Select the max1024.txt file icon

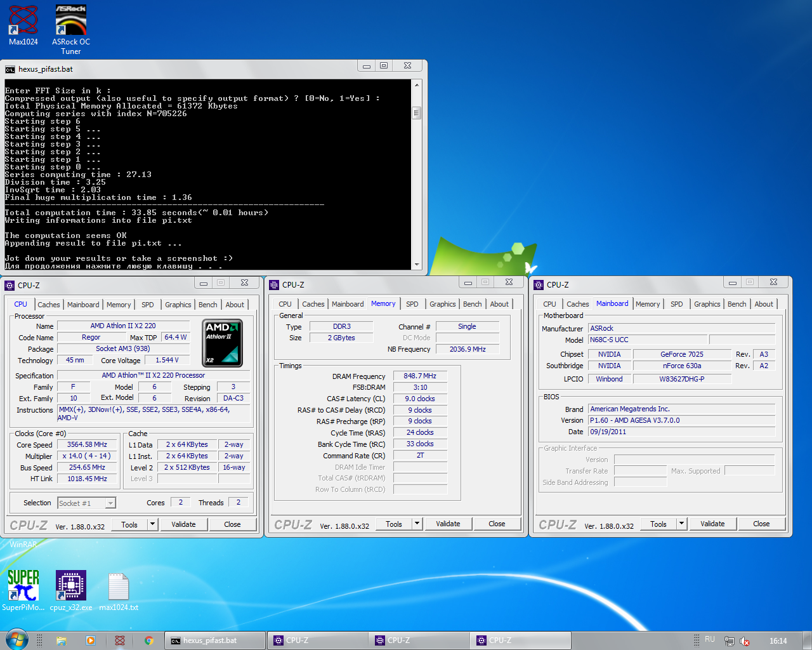click(119, 590)
